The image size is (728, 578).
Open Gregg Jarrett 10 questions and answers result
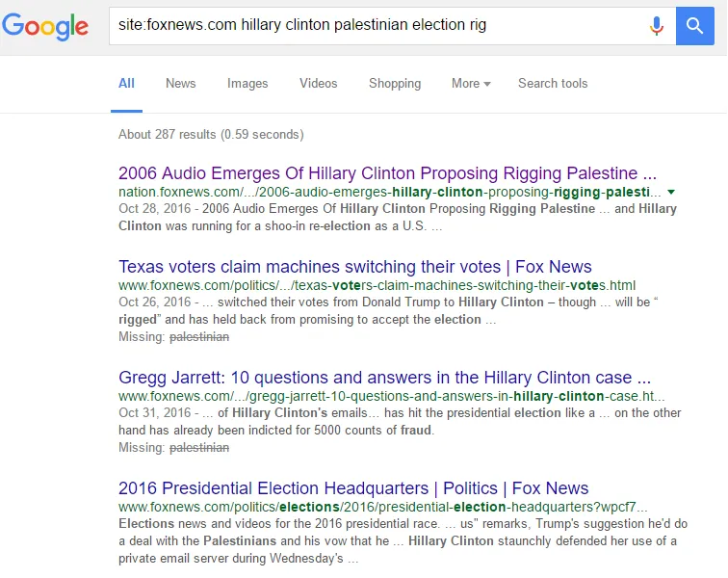(x=384, y=378)
